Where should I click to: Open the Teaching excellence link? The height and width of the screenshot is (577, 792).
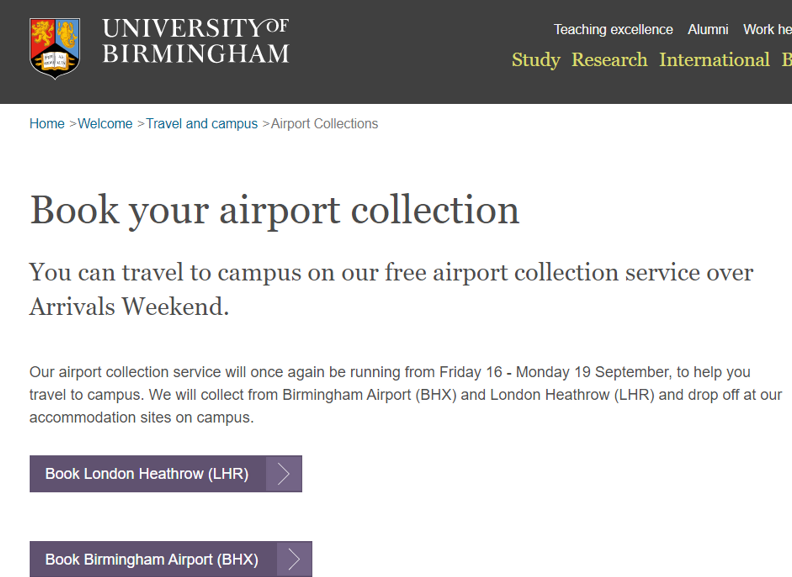[x=613, y=29]
